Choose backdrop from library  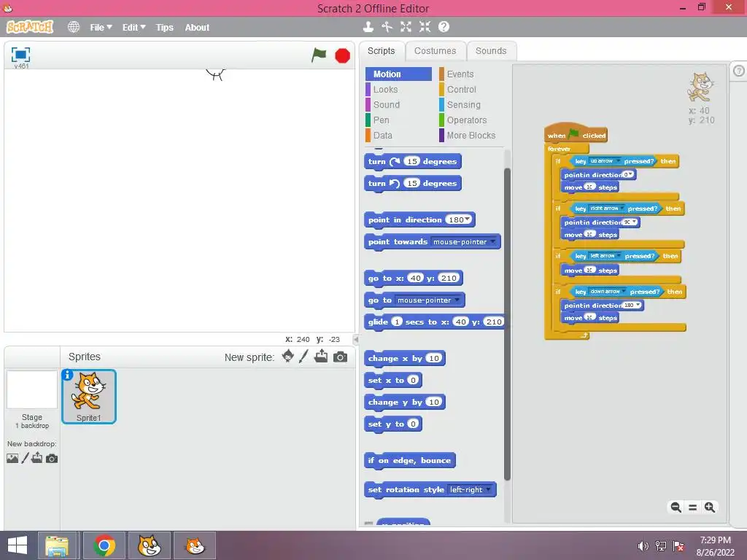pyautogui.click(x=12, y=459)
